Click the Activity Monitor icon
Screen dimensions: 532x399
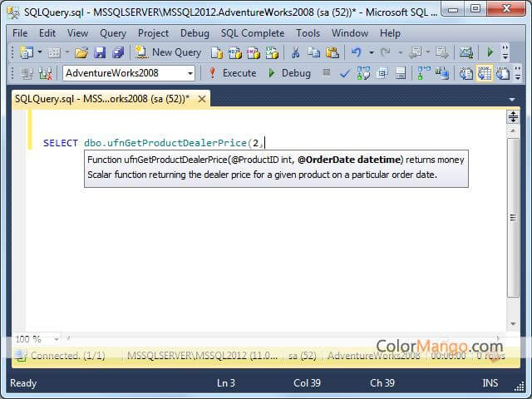(466, 52)
